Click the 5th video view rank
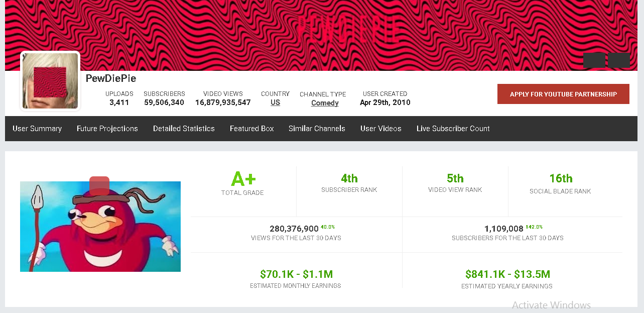The width and height of the screenshot is (644, 313). pos(455,178)
